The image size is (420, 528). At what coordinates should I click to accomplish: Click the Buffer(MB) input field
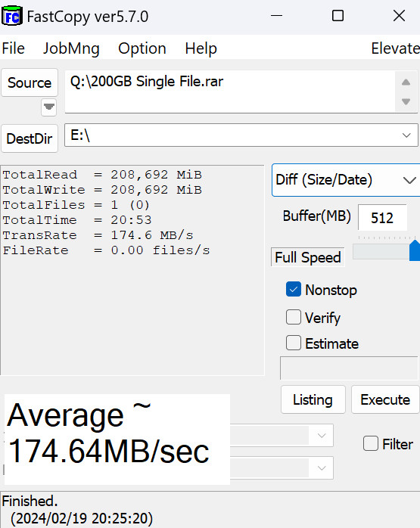click(382, 218)
